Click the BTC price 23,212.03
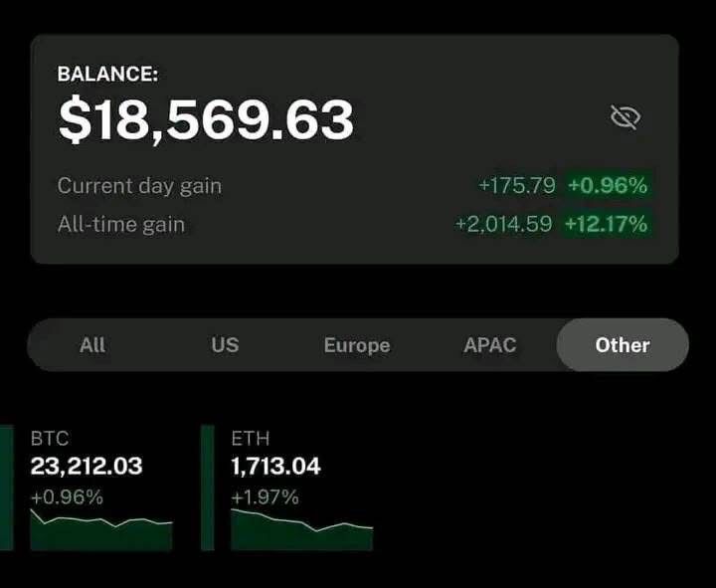 coord(87,466)
